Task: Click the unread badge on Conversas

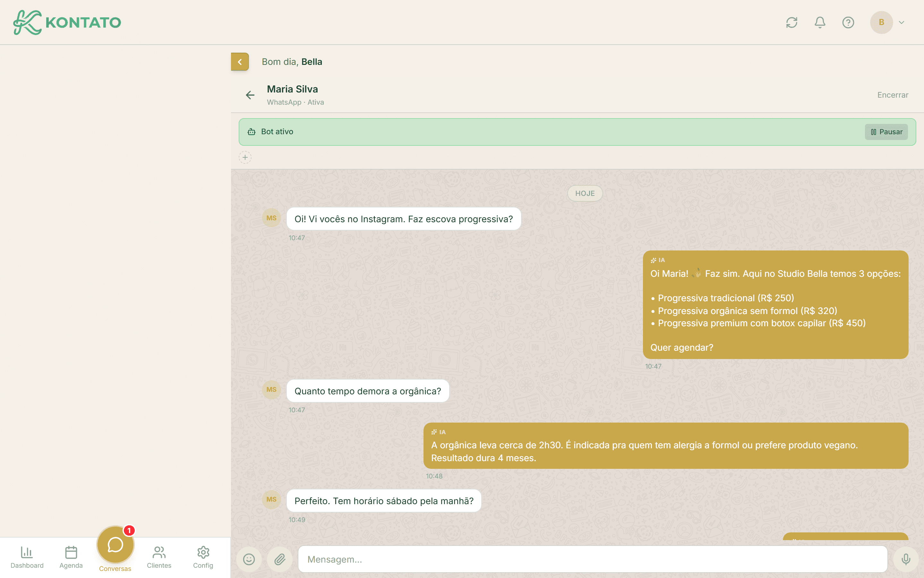Action: point(129,530)
